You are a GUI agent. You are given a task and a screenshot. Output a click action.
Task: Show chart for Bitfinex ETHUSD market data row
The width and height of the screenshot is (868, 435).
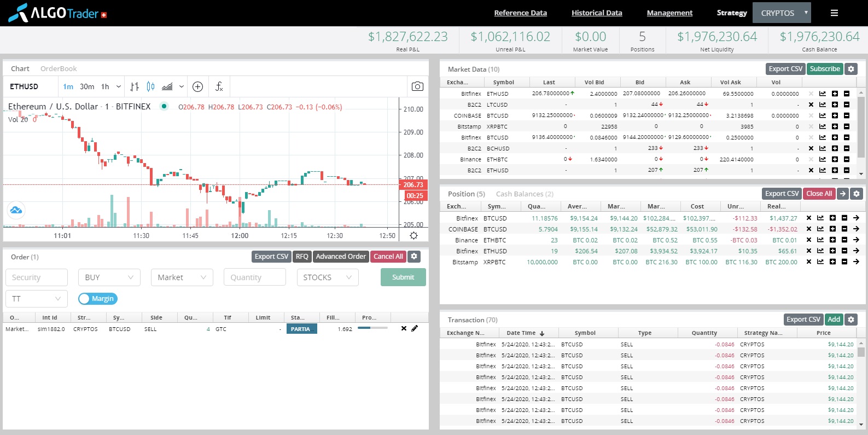tap(823, 94)
